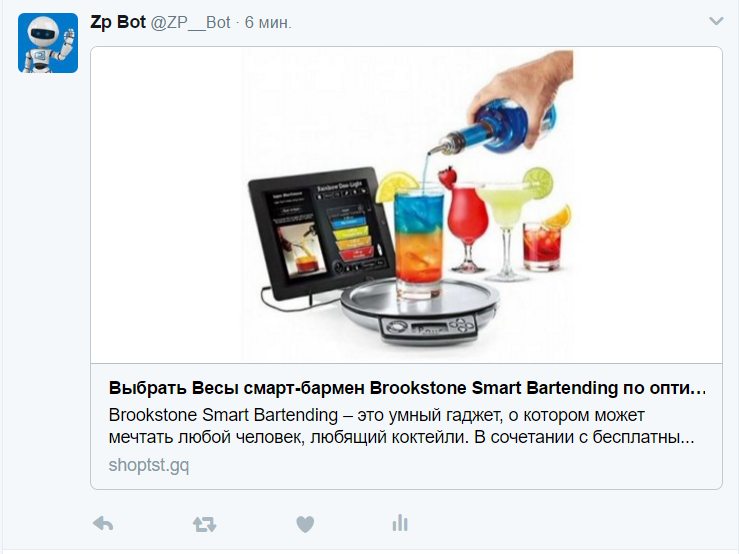
Task: Open the Brookstone Smart Bartending description text
Action: (x=402, y=426)
